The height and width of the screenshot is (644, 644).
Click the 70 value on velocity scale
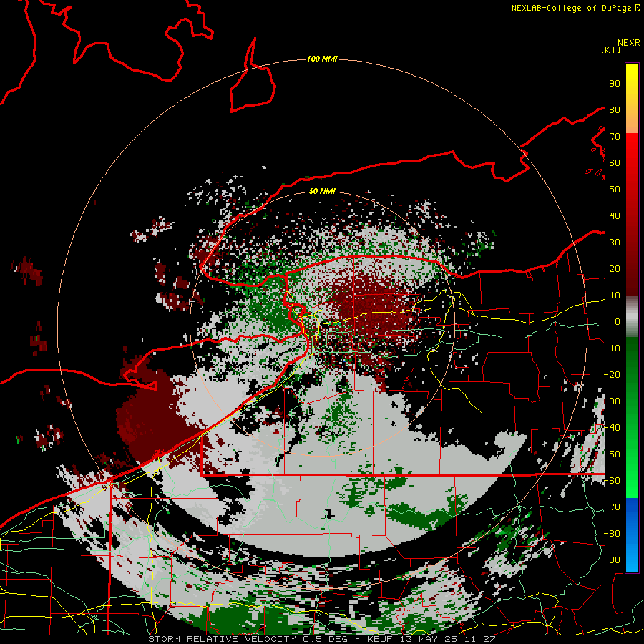615,137
